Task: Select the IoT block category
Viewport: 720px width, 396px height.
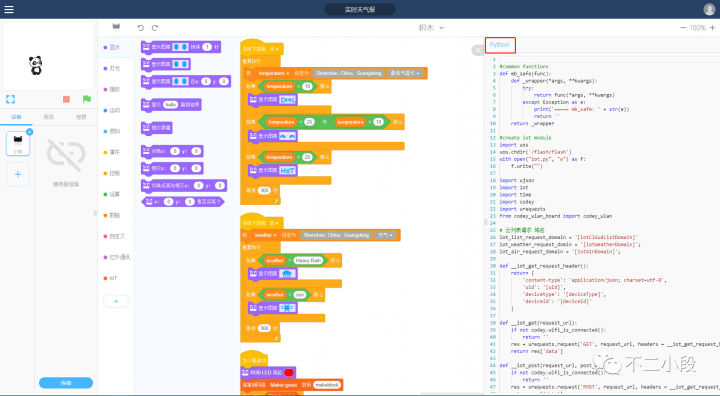Action: point(111,278)
